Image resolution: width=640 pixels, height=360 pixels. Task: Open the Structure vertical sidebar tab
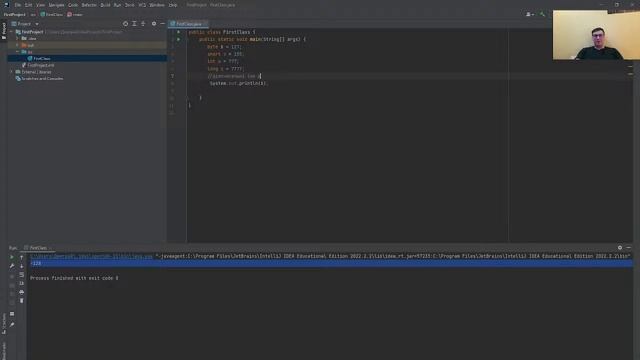[x=4, y=324]
